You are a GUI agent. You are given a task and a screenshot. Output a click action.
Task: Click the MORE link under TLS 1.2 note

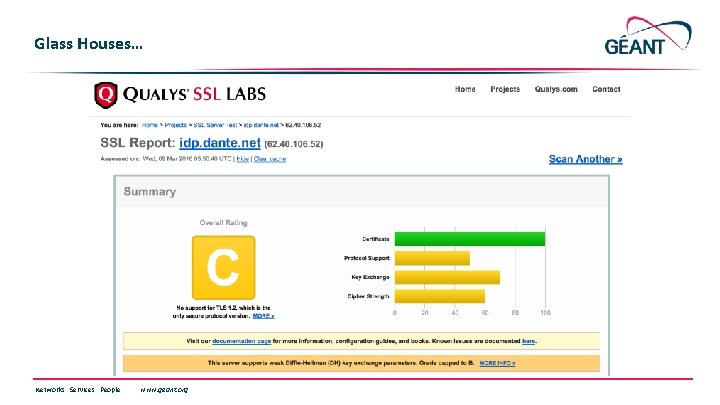(263, 316)
